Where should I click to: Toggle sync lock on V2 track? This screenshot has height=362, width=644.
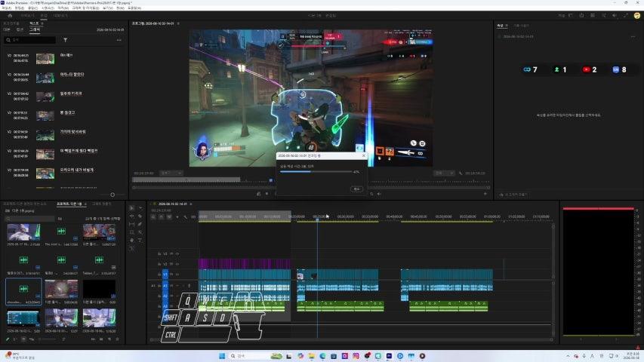[x=171, y=264]
